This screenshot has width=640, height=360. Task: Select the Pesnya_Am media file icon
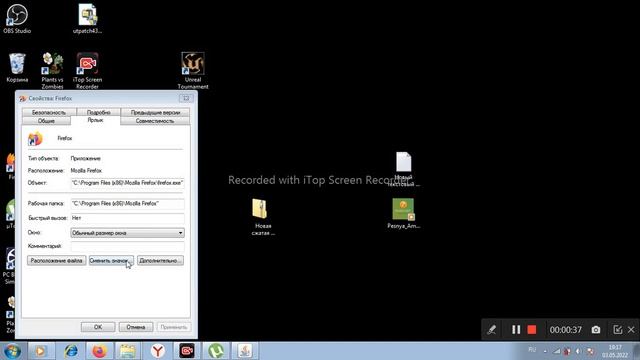403,213
